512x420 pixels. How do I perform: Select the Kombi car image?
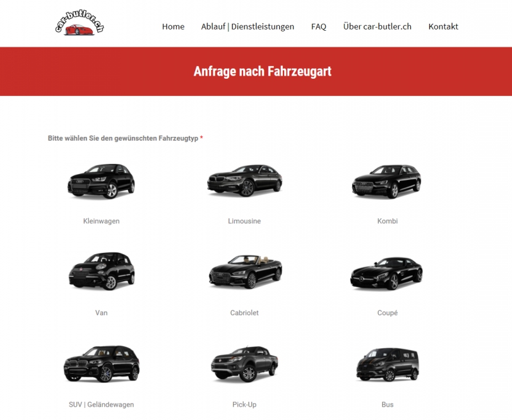click(387, 181)
